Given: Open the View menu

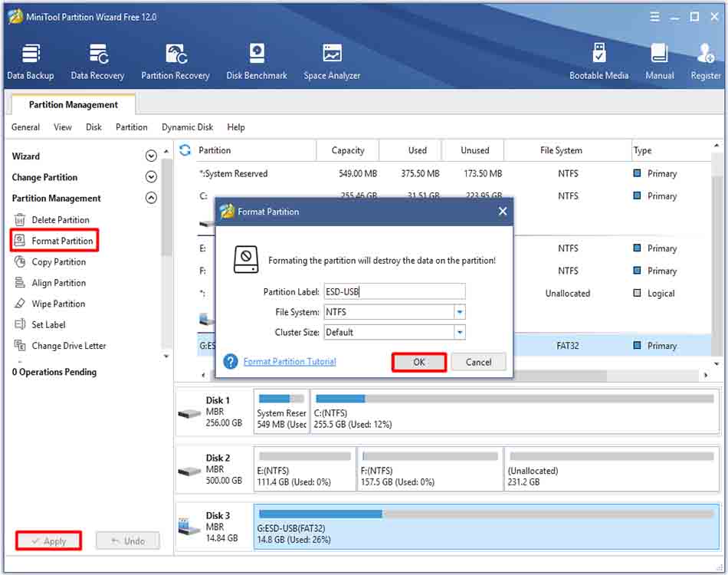Looking at the screenshot, I should [63, 127].
